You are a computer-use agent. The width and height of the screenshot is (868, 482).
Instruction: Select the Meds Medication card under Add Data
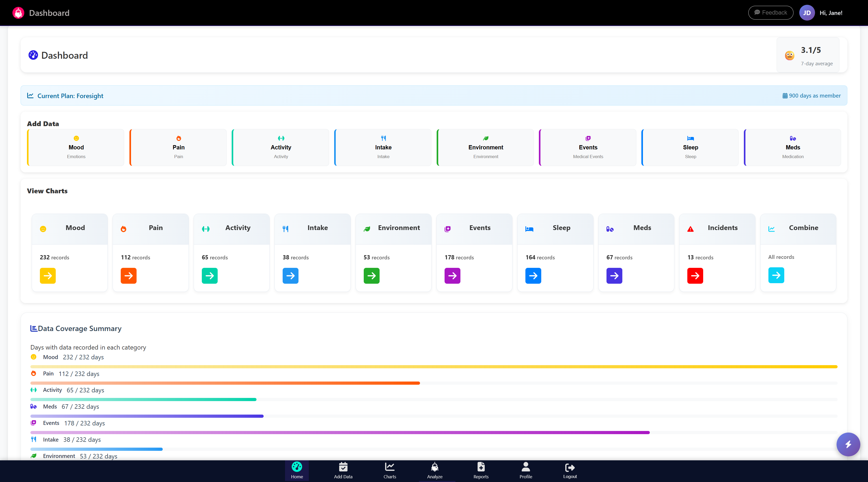(x=792, y=147)
